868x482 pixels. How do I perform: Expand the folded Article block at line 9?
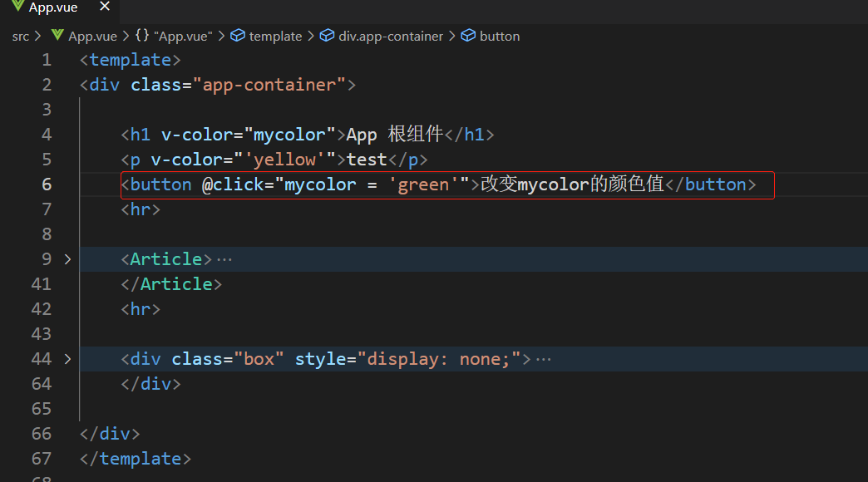[x=67, y=259]
